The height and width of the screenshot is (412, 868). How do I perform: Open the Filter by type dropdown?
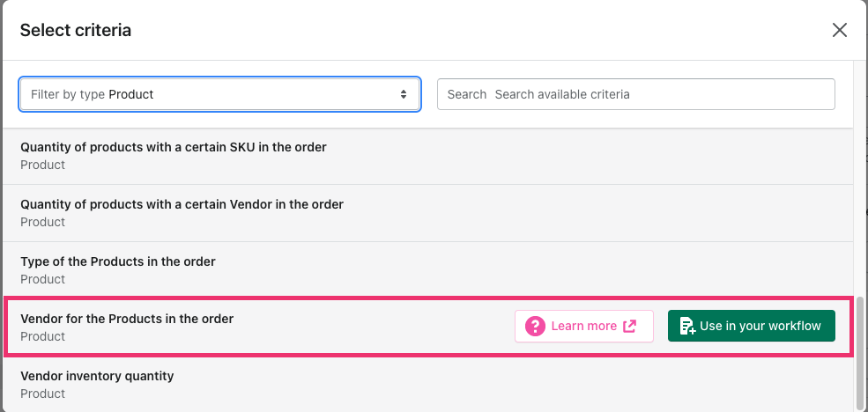coord(219,94)
